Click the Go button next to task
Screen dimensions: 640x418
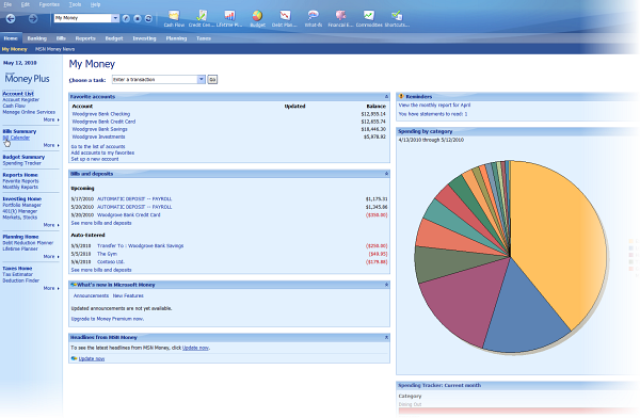point(212,78)
